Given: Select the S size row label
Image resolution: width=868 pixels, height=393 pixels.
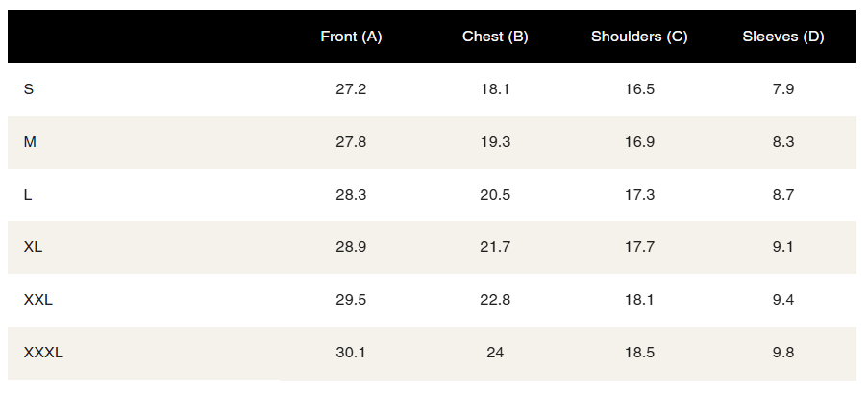Looking at the screenshot, I should click(29, 89).
